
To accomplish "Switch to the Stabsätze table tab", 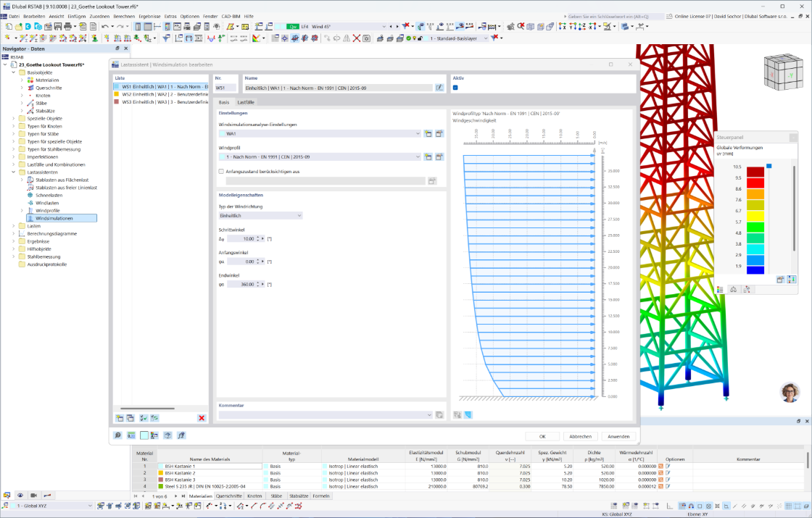I will click(299, 496).
